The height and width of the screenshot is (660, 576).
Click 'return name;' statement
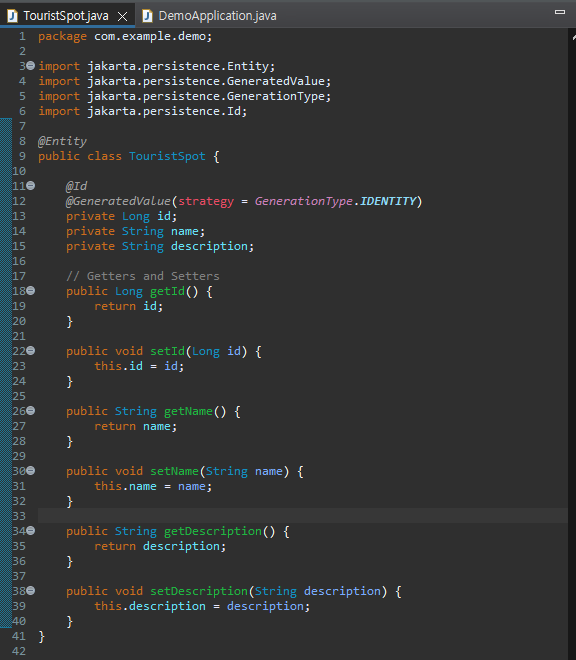tap(136, 426)
